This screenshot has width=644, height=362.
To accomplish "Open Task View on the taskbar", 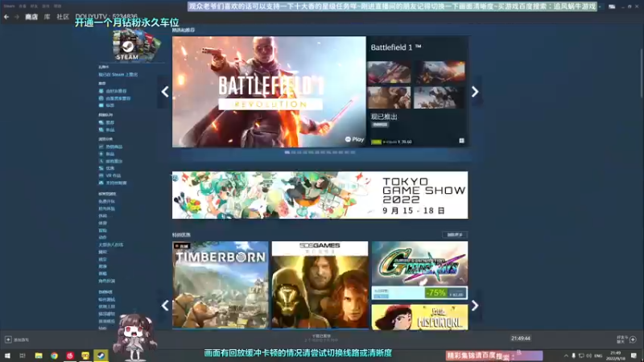I will coord(23,356).
